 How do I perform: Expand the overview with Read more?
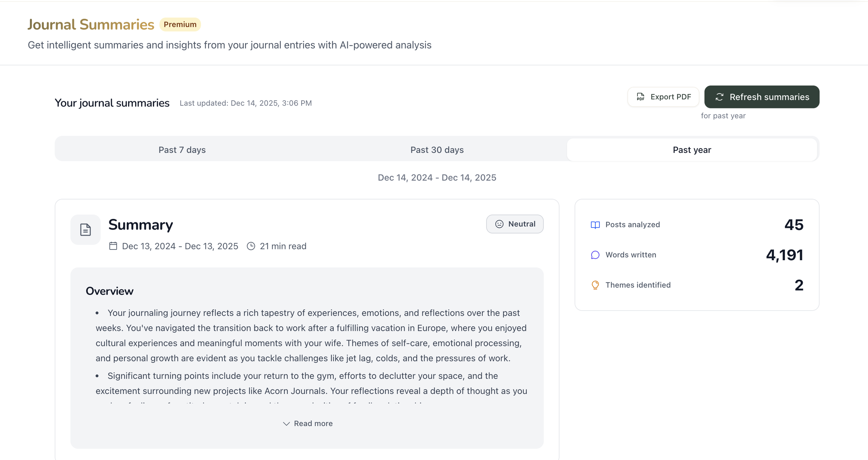[x=313, y=424]
